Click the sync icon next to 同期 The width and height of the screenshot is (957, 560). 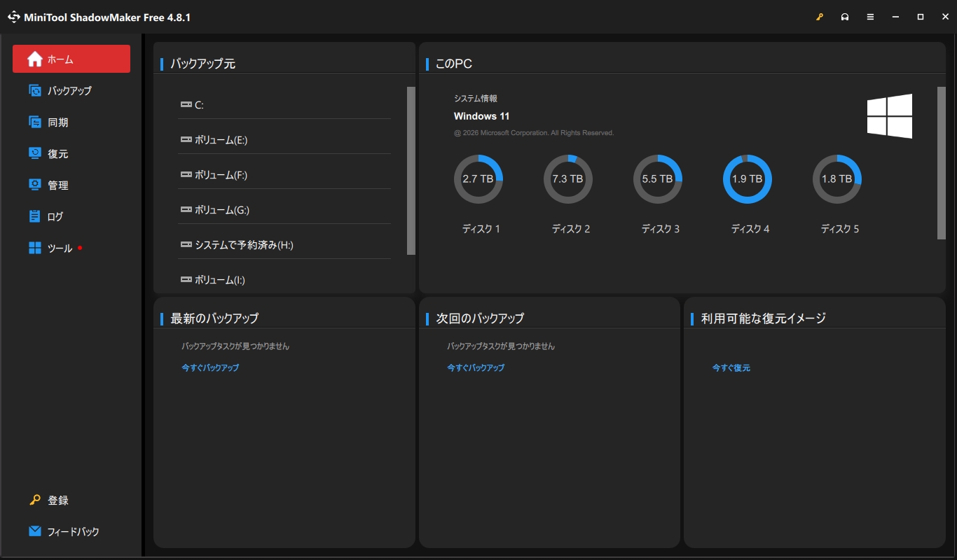click(35, 122)
